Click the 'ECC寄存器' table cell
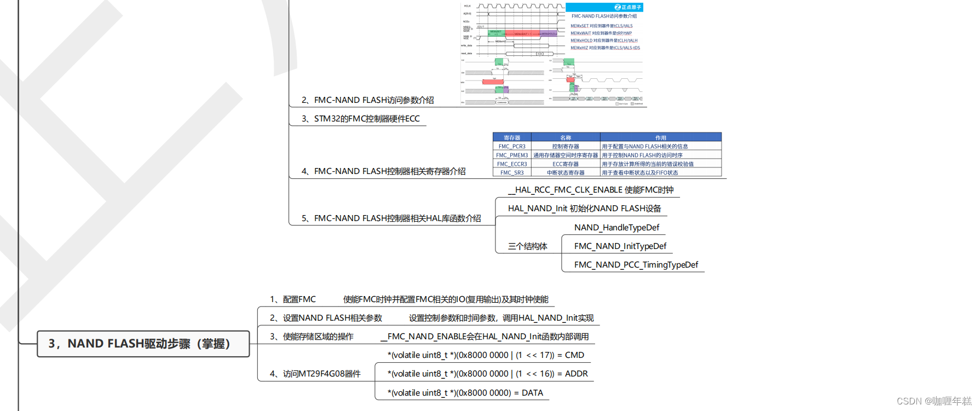Image resolution: width=980 pixels, height=411 pixels. coord(566,164)
